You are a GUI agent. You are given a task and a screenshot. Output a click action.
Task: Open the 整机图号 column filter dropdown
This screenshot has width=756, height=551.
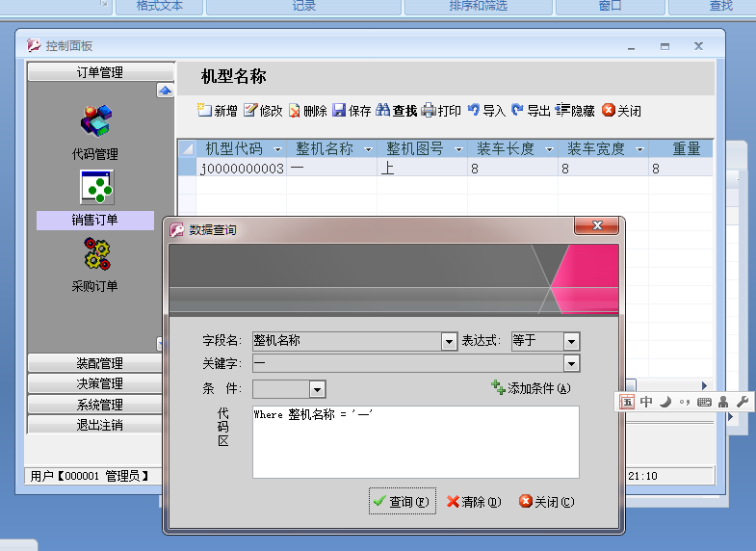pos(458,149)
